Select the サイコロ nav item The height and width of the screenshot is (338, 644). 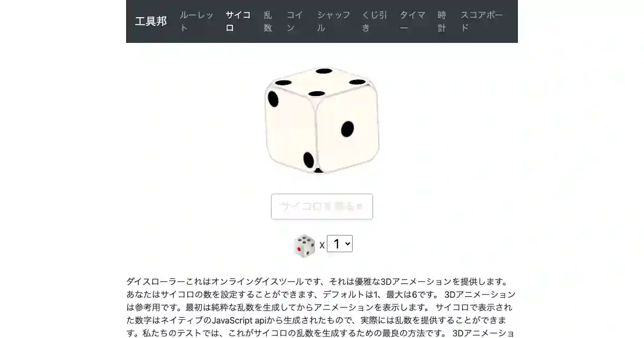(238, 21)
